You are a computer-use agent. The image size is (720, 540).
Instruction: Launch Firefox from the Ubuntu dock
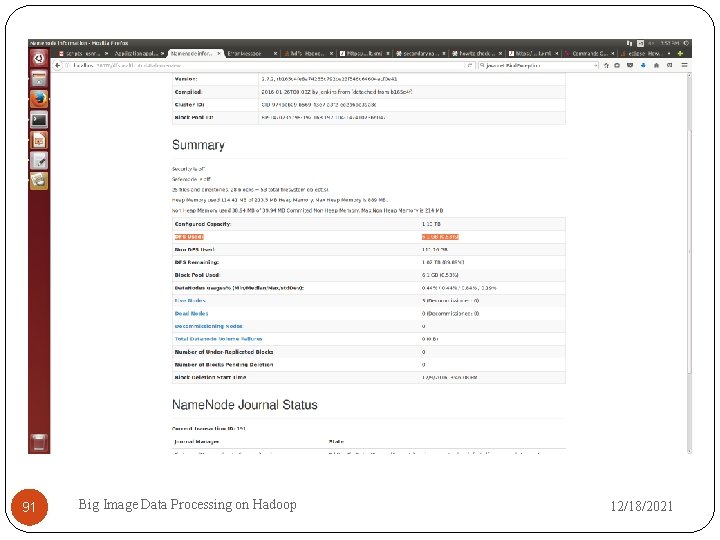(x=39, y=99)
